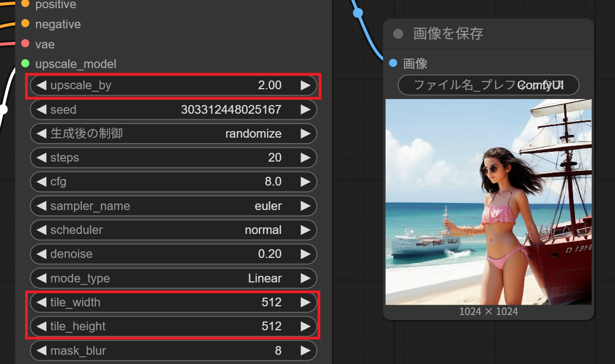Click the right arrow on the seed field
The width and height of the screenshot is (615, 364).
[305, 110]
